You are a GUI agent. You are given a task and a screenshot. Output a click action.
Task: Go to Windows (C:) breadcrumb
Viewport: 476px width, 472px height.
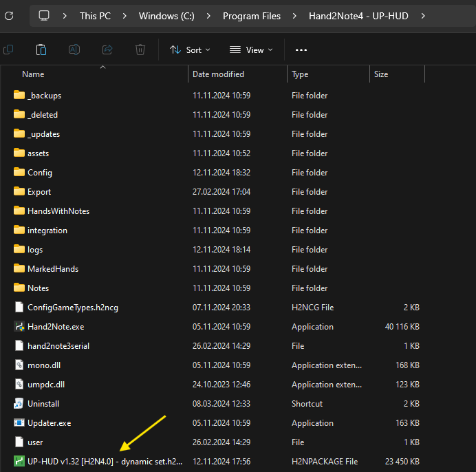coord(166,16)
